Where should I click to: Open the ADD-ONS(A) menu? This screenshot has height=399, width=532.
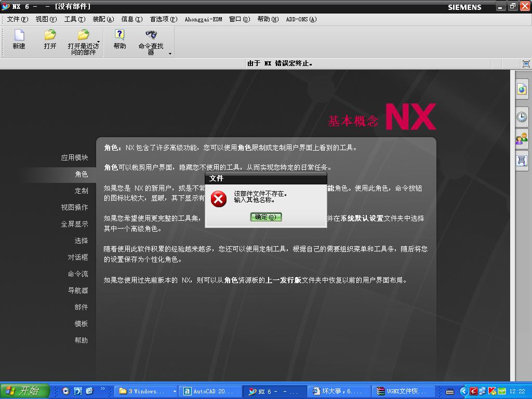coord(301,19)
